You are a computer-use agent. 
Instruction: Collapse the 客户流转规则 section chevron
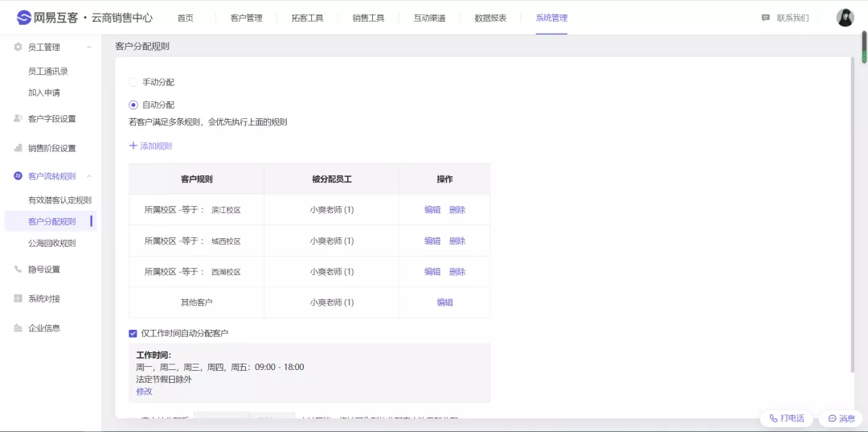click(88, 176)
